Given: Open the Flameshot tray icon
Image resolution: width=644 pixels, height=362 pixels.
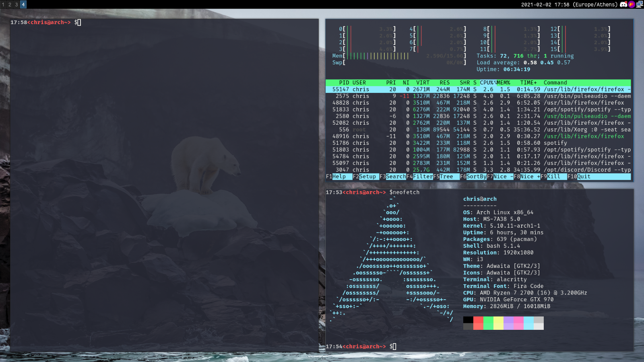Looking at the screenshot, I should 632,4.
